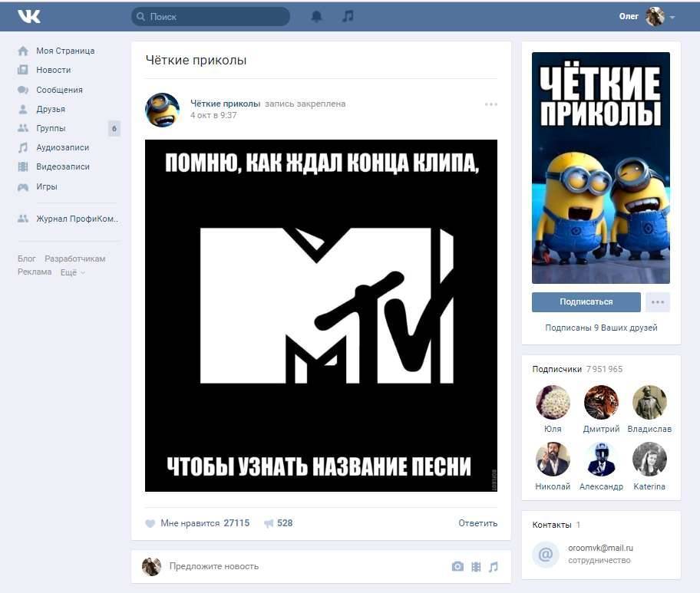Viewport: 700px width, 593px height.
Task: Click the search input field
Action: point(216,16)
